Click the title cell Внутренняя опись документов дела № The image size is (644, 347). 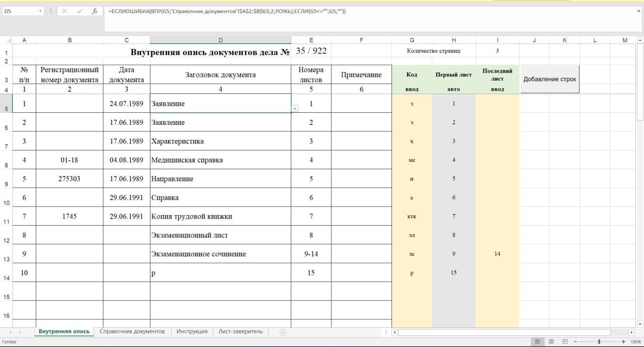[210, 51]
